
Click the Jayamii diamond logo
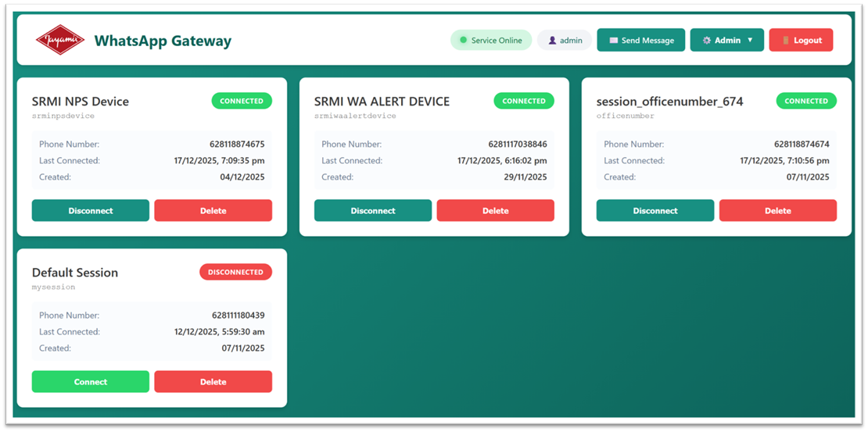(x=60, y=40)
